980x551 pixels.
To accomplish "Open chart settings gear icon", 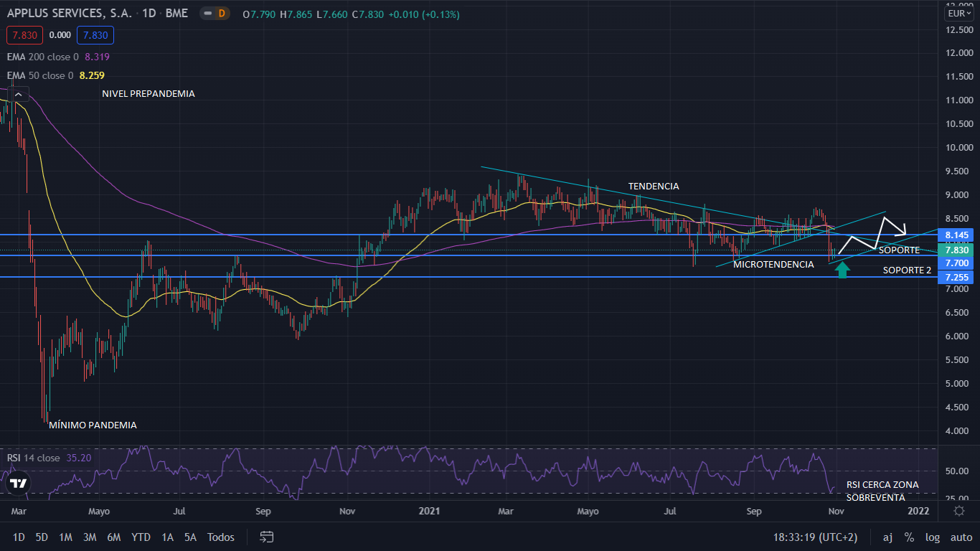I will [x=959, y=511].
